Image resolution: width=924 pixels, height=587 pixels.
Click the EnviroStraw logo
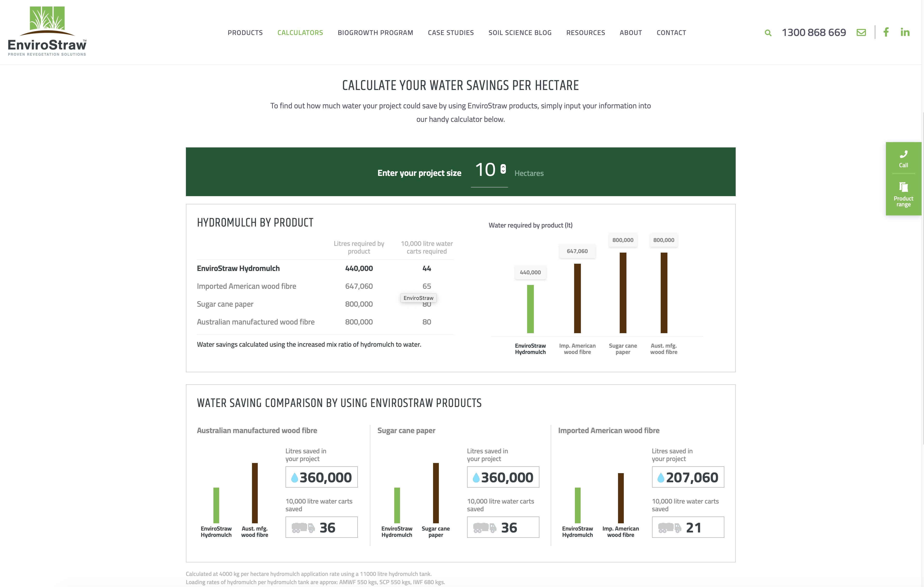(47, 31)
